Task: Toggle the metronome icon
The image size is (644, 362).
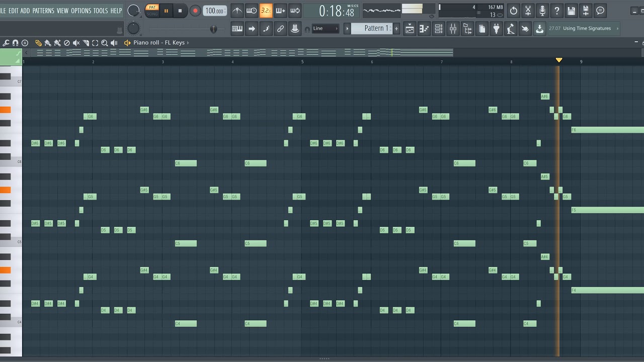Action: tap(237, 11)
